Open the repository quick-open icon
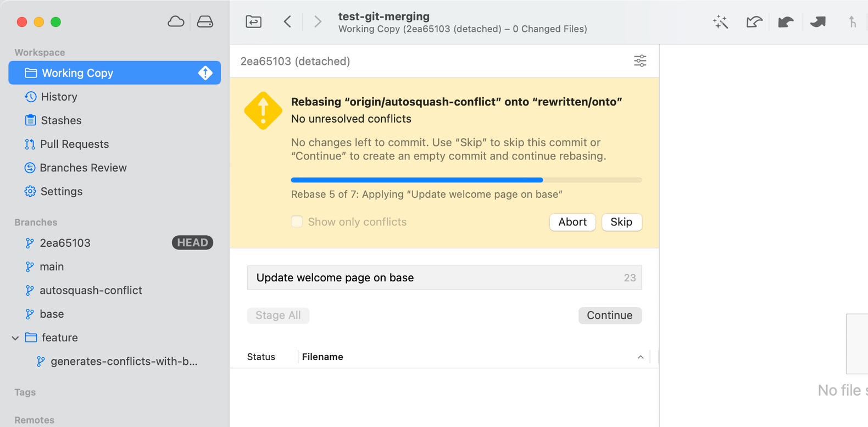This screenshot has width=868, height=427. coord(253,22)
